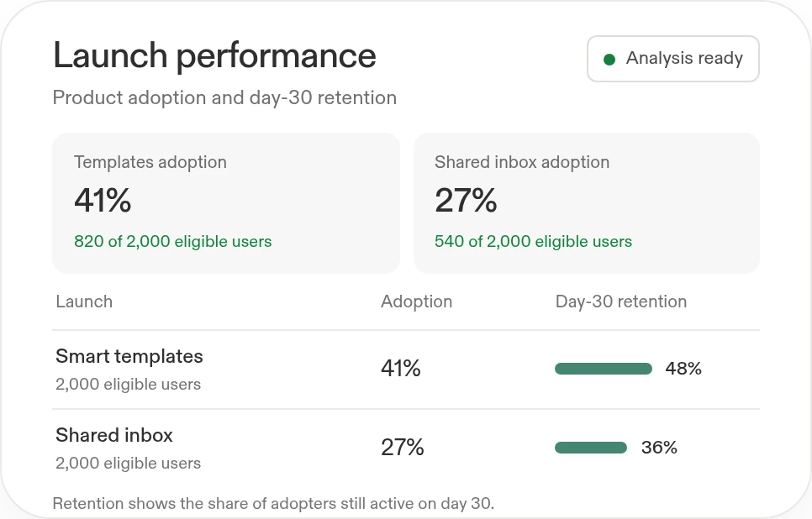Image resolution: width=812 pixels, height=519 pixels.
Task: Click eligible users text under Smart templates
Action: coord(128,385)
